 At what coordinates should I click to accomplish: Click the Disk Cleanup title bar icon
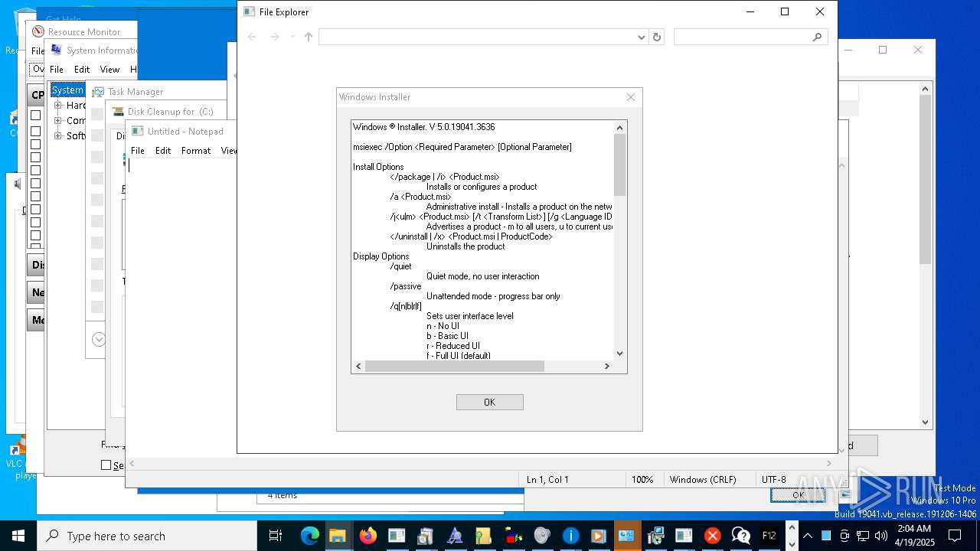(118, 111)
